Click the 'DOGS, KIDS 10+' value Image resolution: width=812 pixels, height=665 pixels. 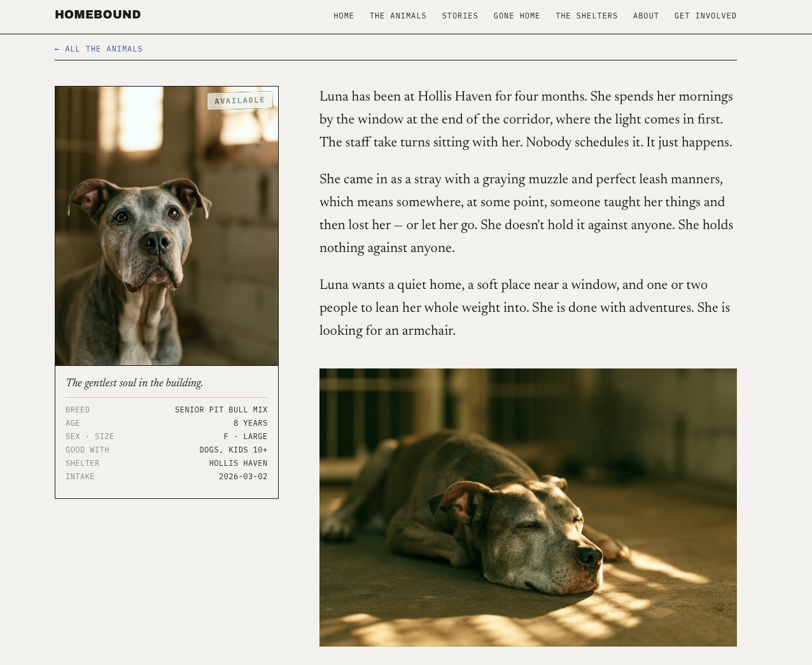pyautogui.click(x=234, y=450)
